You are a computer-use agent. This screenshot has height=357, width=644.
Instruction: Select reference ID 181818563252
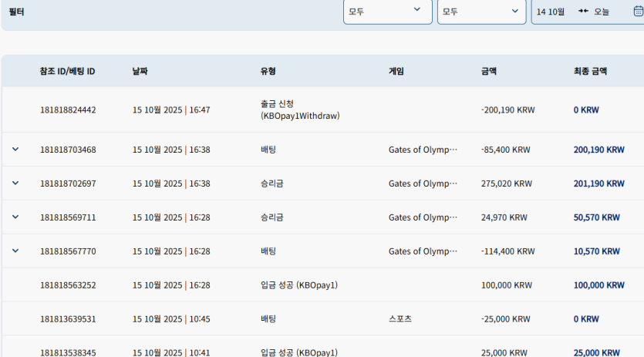[x=68, y=285]
